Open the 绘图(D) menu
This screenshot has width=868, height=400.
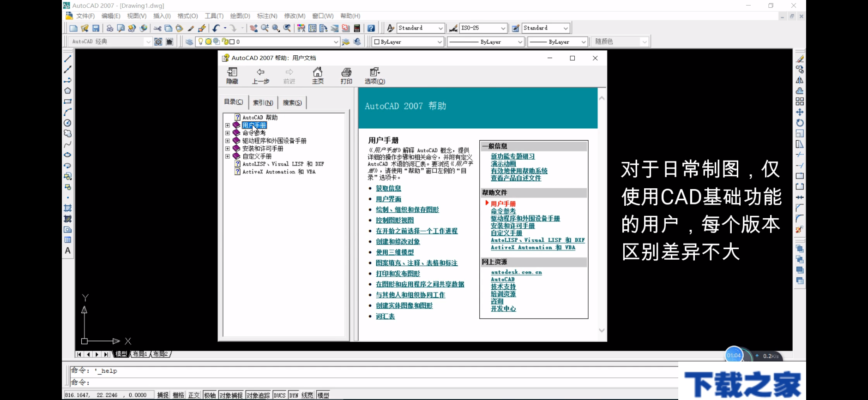[240, 16]
